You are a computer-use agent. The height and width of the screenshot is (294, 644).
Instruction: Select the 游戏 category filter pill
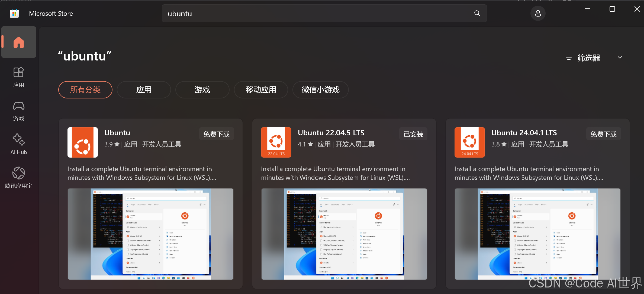click(202, 90)
